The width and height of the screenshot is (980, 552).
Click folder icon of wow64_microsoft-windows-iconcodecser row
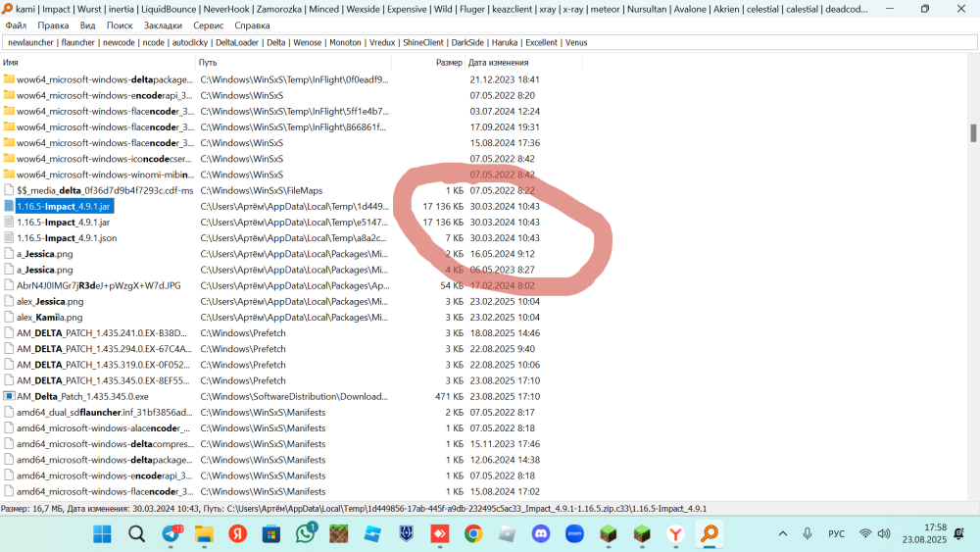pos(9,159)
